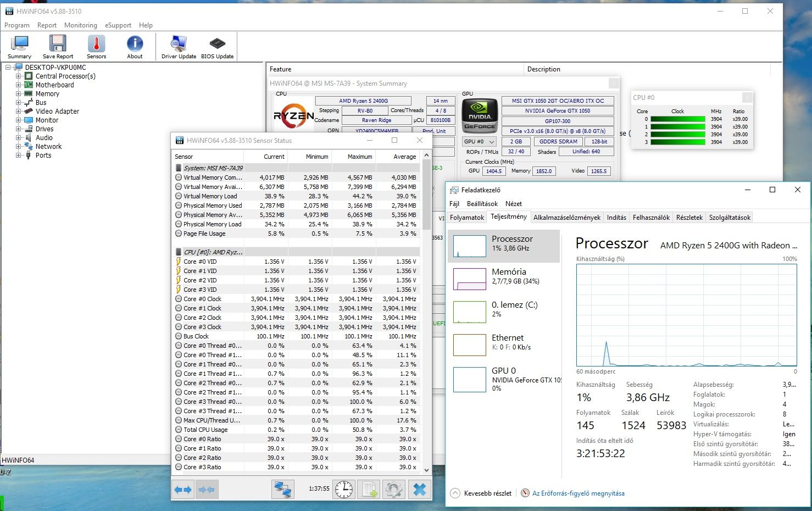Switch to the Részletek tab
812x511 pixels.
click(689, 218)
